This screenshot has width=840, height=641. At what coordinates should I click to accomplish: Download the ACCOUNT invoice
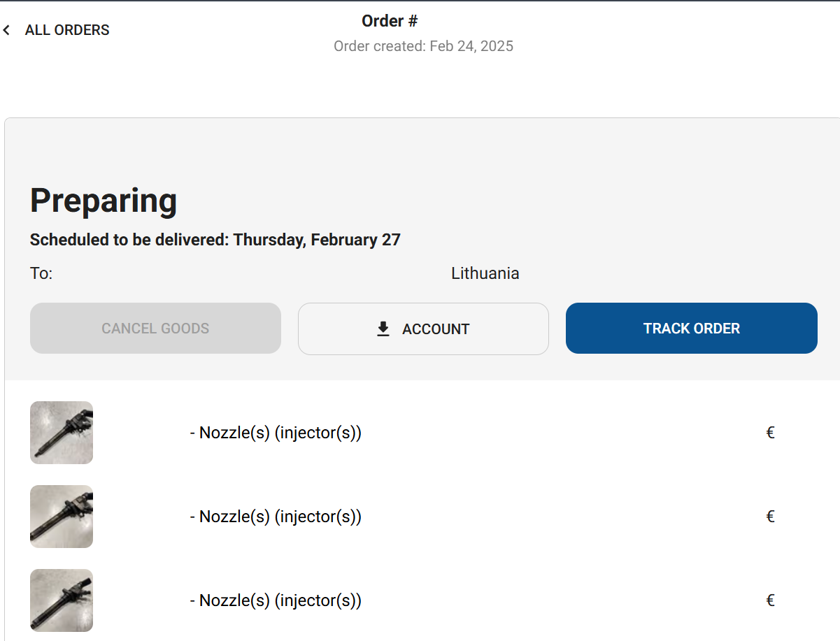coord(423,329)
